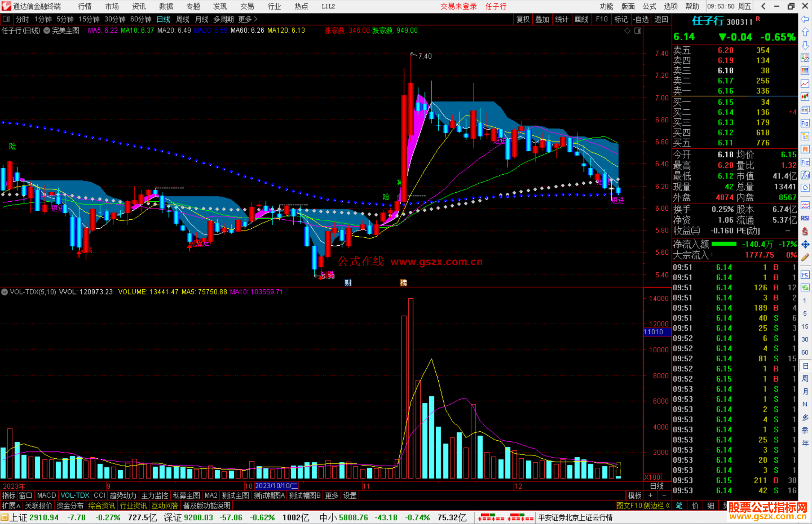Click the 复权 button
This screenshot has width=812, height=524.
point(523,19)
